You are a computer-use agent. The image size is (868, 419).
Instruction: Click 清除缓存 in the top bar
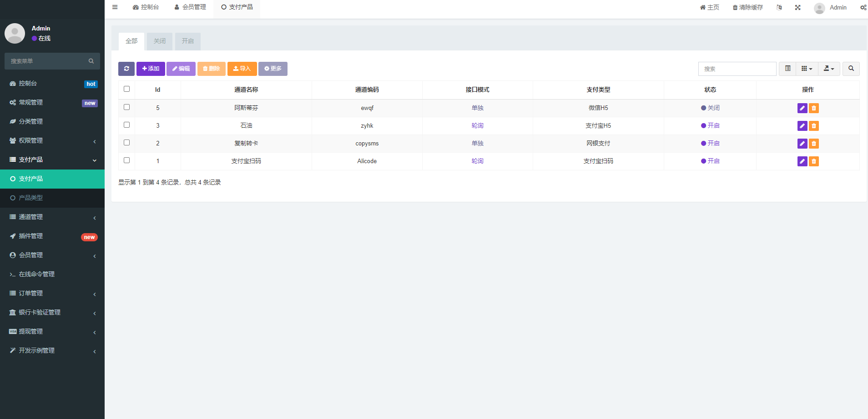pyautogui.click(x=747, y=7)
